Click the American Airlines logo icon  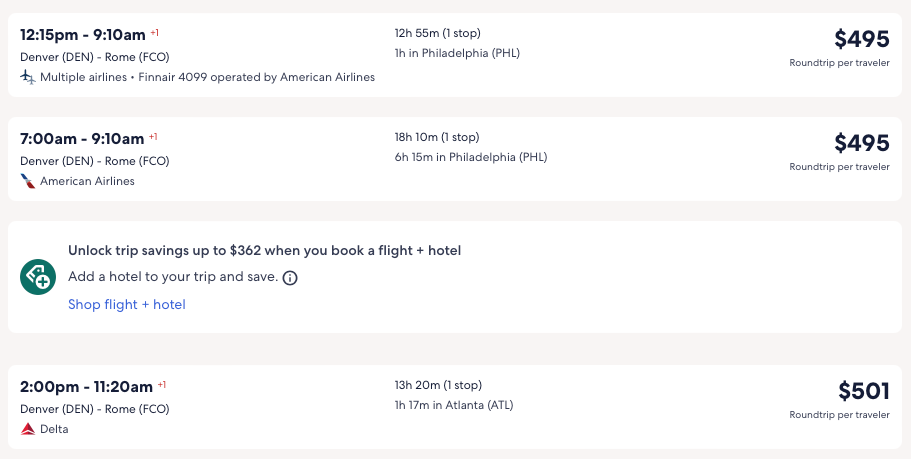tap(28, 181)
